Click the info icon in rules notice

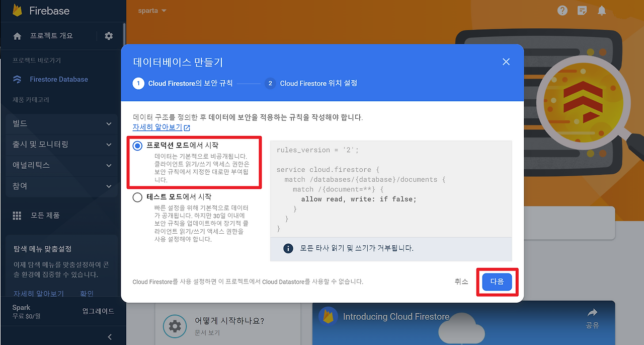pos(288,248)
